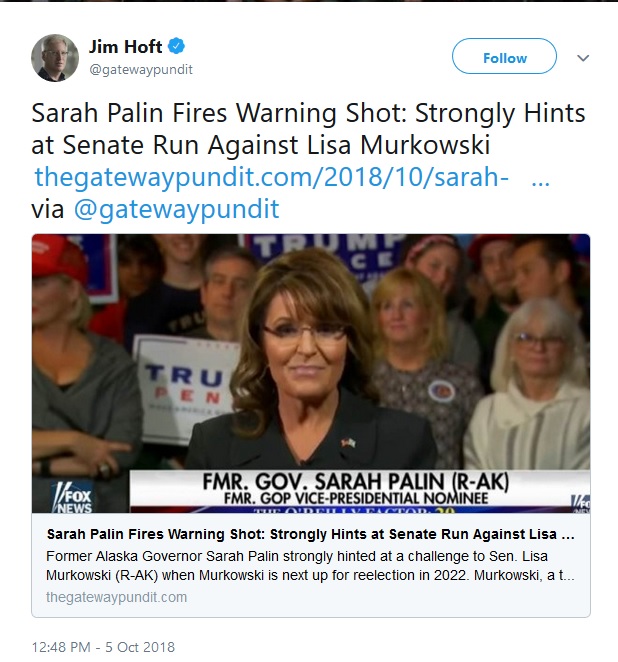Open the thegatewaypundit.com/2018/10/sarah- link

click(271, 177)
